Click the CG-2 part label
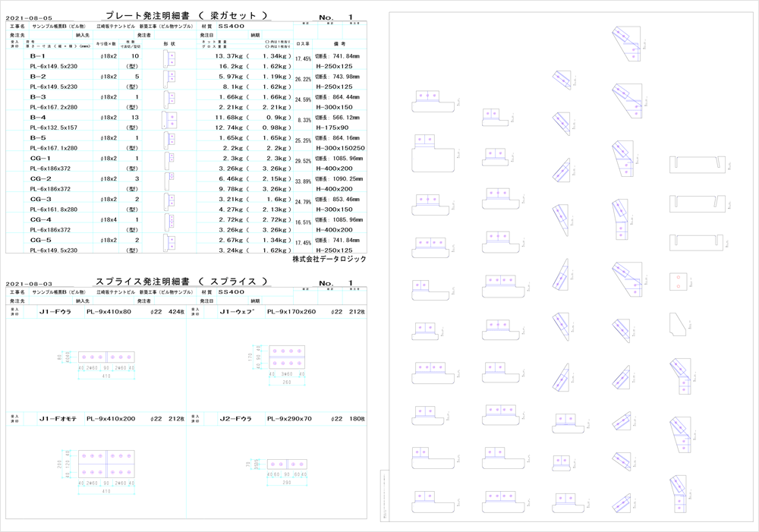 click(40, 178)
